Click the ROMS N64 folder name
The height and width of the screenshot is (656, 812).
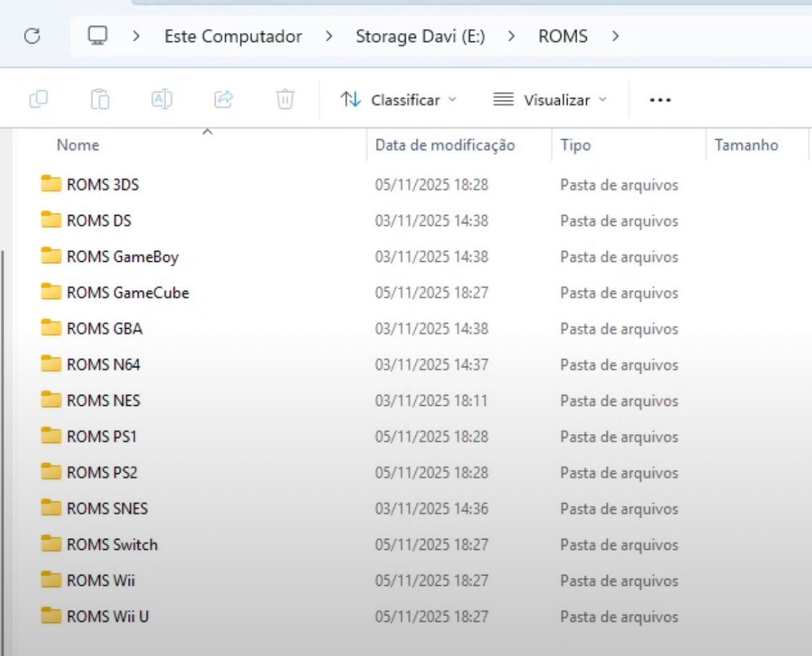[x=103, y=365]
